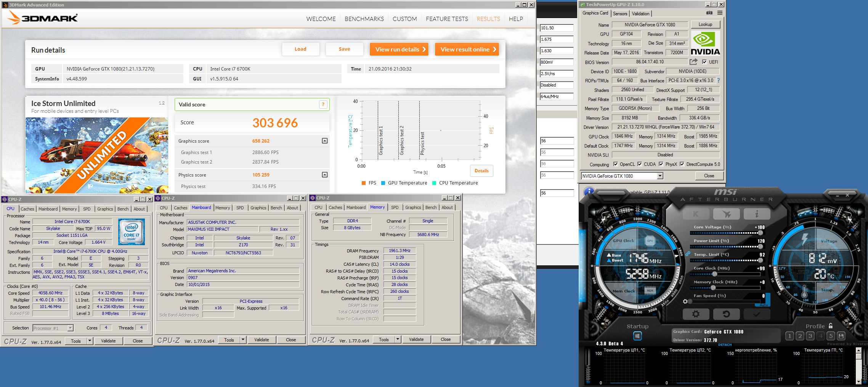The height and width of the screenshot is (387, 868).
Task: Click the Save button in Run details
Action: [344, 49]
